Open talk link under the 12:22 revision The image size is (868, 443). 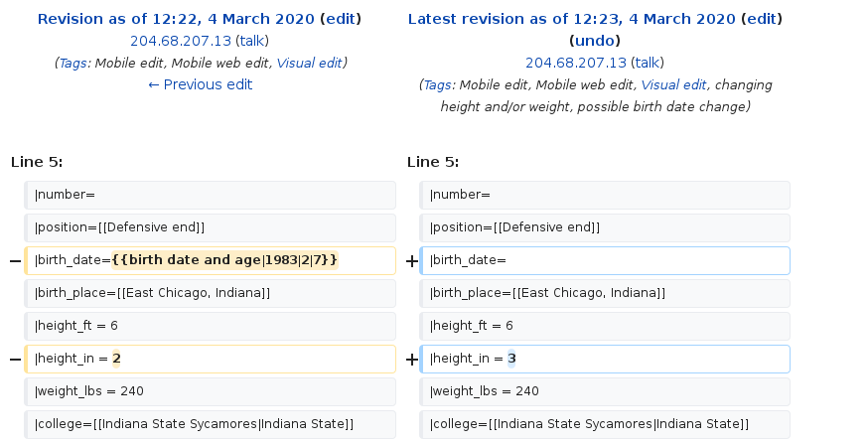[x=252, y=41]
